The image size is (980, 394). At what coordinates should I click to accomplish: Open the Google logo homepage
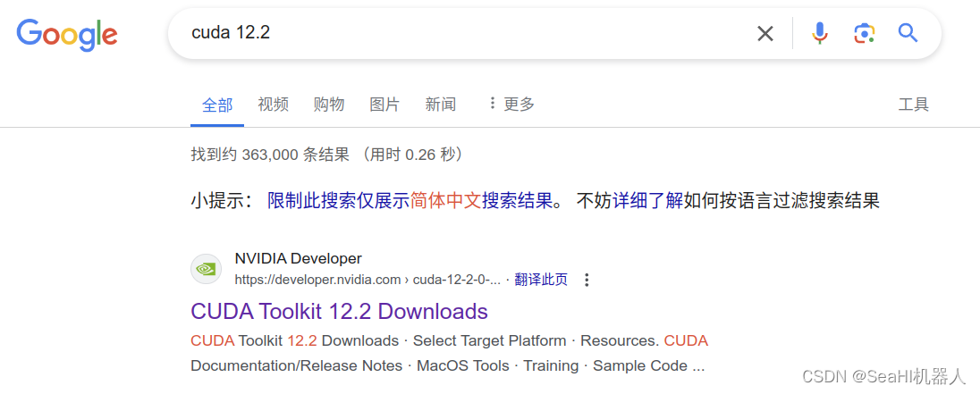tap(67, 35)
